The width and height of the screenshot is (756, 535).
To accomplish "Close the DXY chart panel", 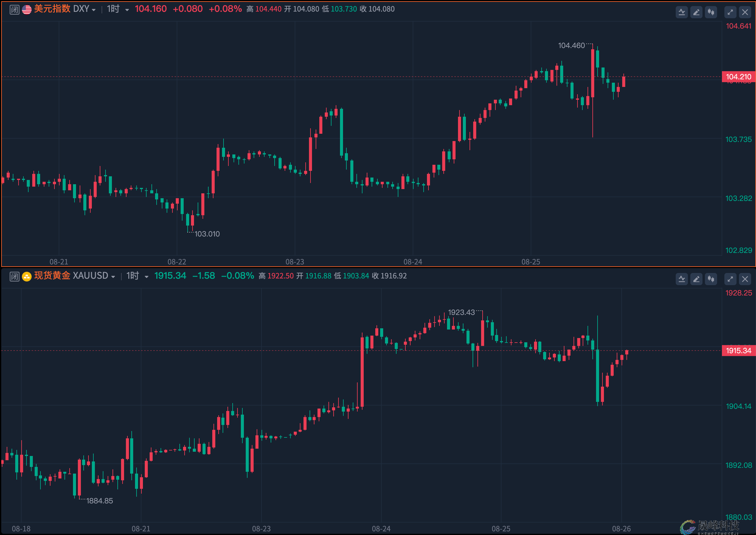I will pos(745,12).
